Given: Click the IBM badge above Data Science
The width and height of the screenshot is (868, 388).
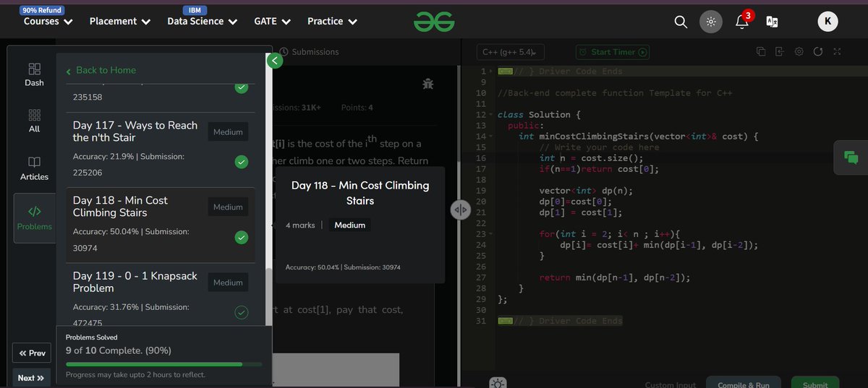Looking at the screenshot, I should (x=194, y=10).
